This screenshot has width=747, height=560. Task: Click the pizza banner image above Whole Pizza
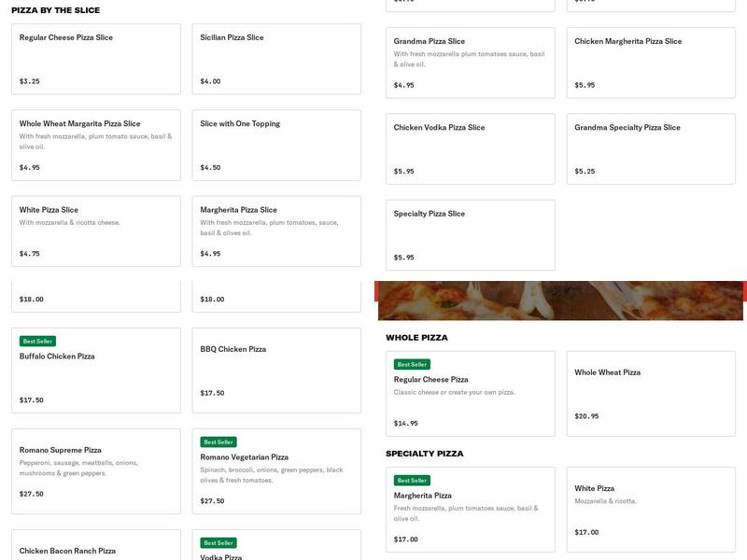pos(560,299)
